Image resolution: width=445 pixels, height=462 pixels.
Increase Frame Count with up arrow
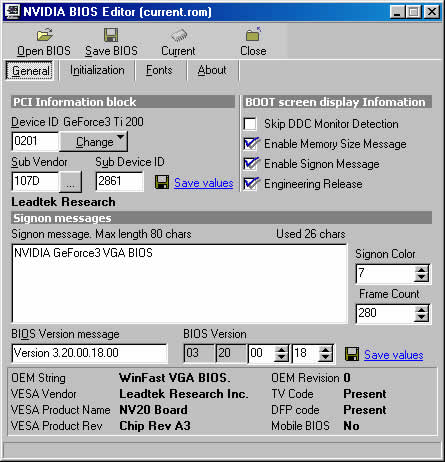(x=421, y=310)
